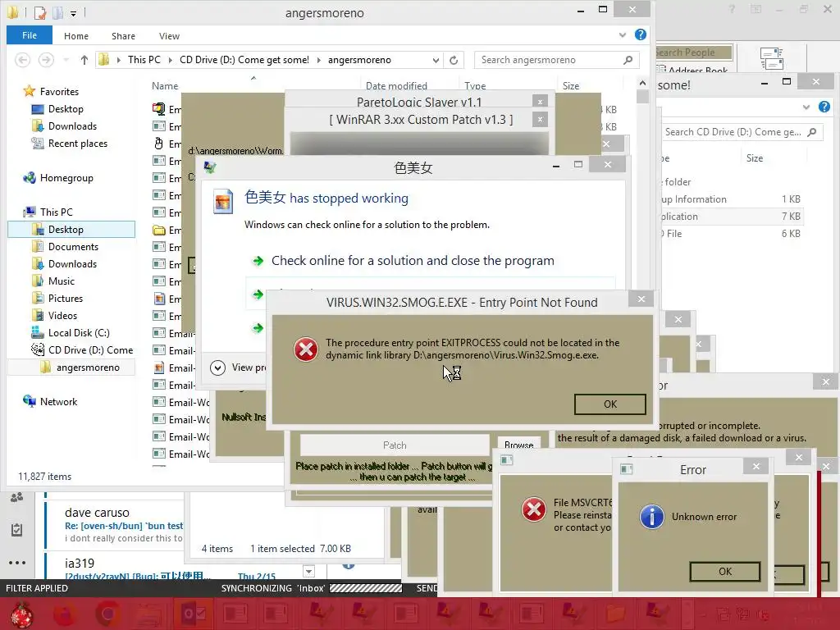Open dropdown arrow below ia319 message date

[x=308, y=571]
